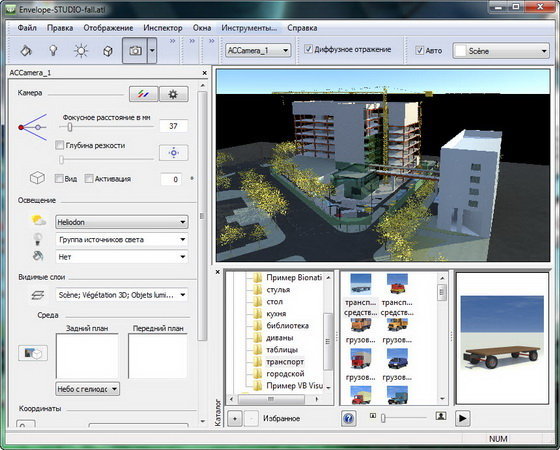Expand the ACCamera_1 camera dropdown
Screen dimensions: 560x450
pyautogui.click(x=258, y=50)
